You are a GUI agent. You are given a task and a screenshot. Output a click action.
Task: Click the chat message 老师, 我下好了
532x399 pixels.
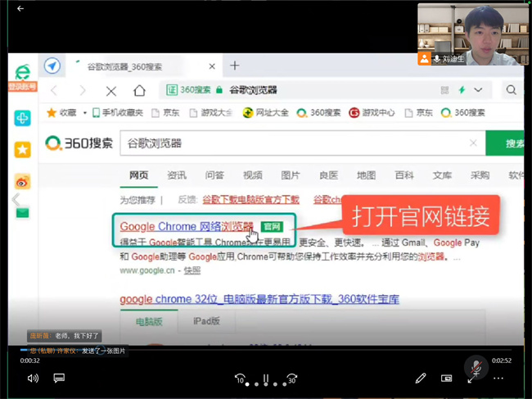[x=65, y=336]
